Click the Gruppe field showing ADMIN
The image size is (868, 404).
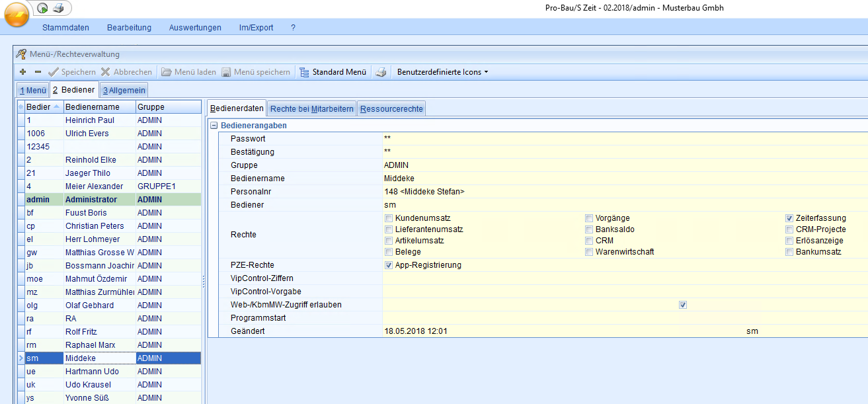[595, 165]
